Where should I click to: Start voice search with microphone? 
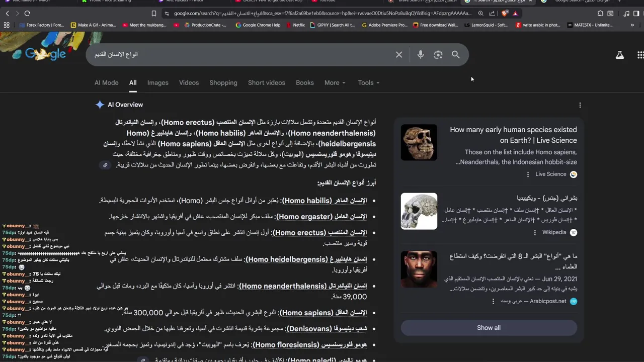click(421, 54)
